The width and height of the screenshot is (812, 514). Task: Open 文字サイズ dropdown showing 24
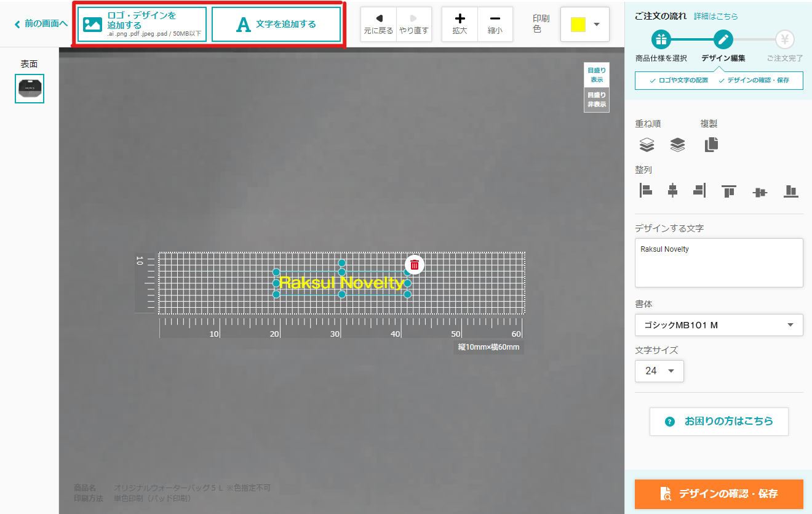tap(659, 371)
